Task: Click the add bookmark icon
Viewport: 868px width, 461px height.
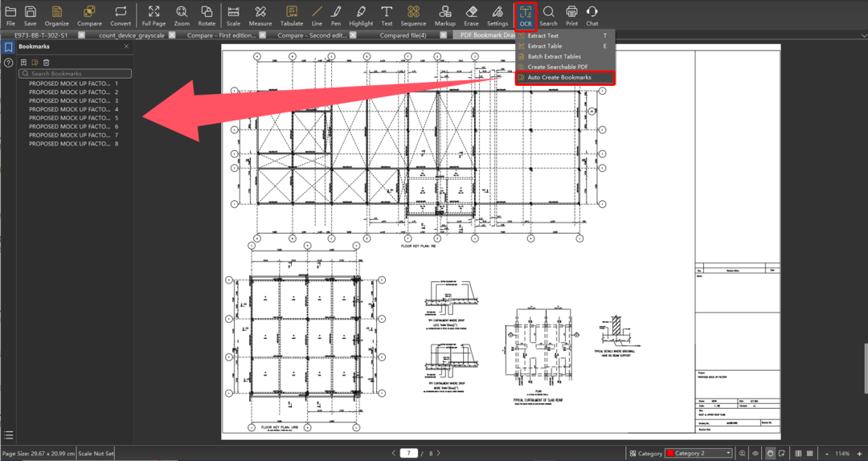Action: click(x=23, y=63)
